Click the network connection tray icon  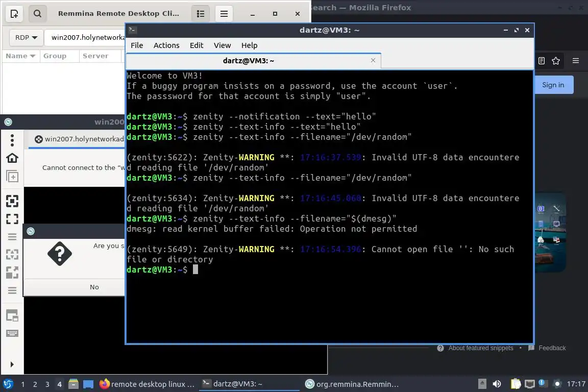(529, 384)
